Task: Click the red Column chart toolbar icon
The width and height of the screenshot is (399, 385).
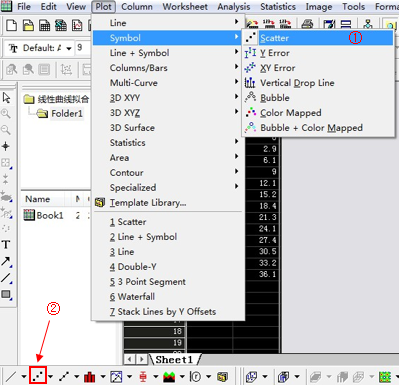Action: [x=89, y=377]
